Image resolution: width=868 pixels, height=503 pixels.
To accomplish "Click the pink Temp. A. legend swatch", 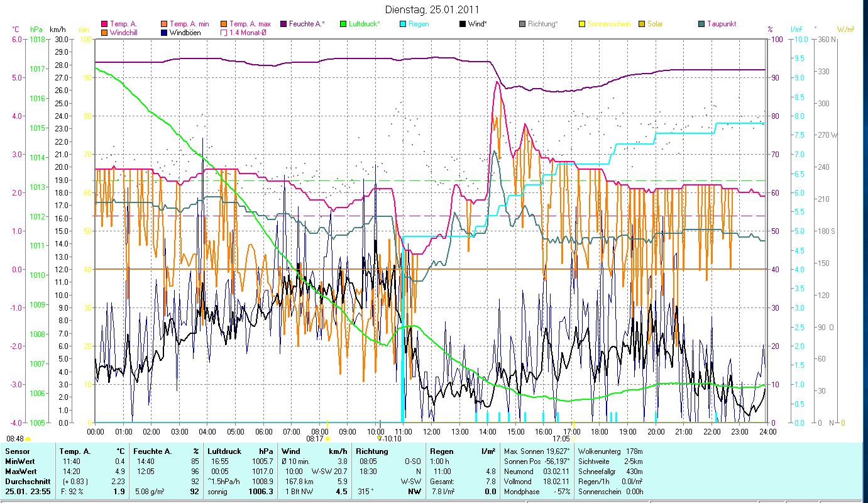I will click(x=104, y=24).
